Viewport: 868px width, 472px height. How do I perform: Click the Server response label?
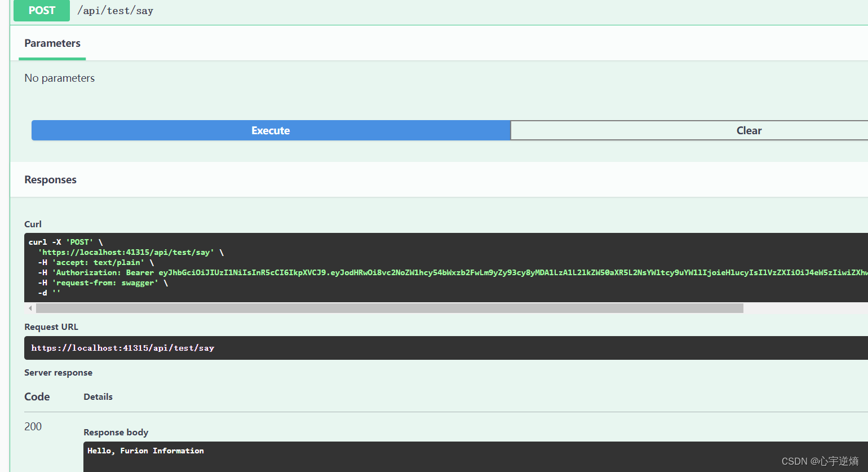tap(58, 372)
